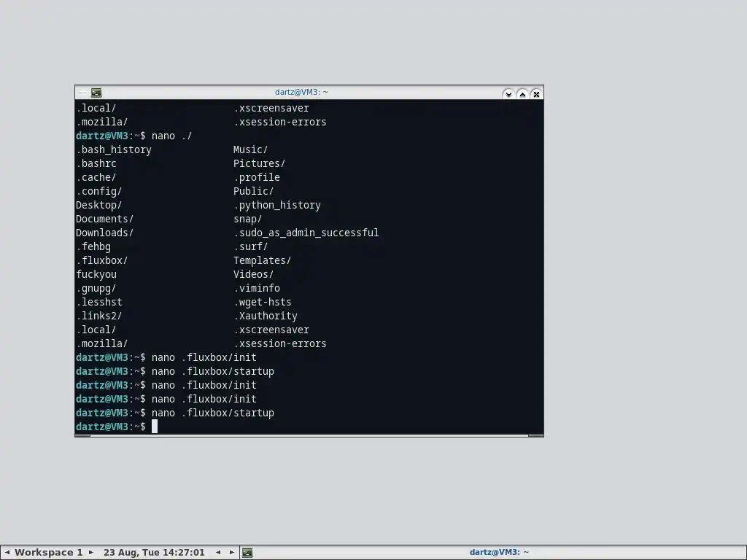Click the cursor block at the last prompt
Screen dimensions: 747x560
pos(155,427)
